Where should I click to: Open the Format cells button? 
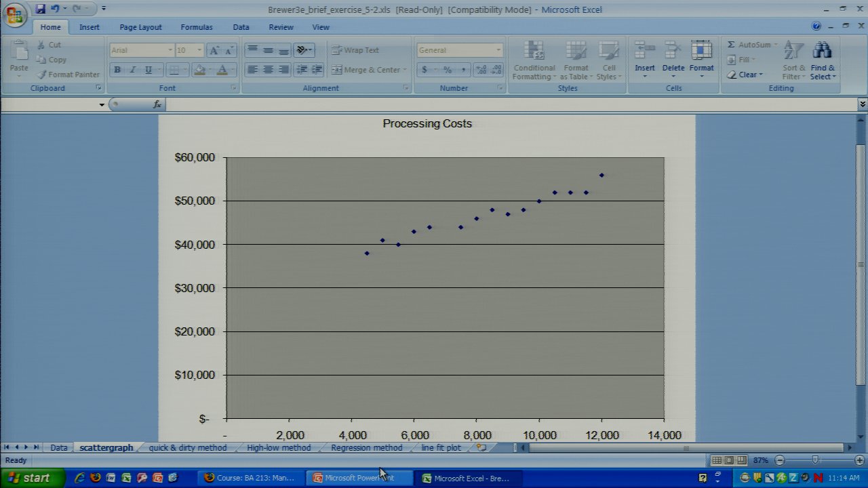point(701,58)
